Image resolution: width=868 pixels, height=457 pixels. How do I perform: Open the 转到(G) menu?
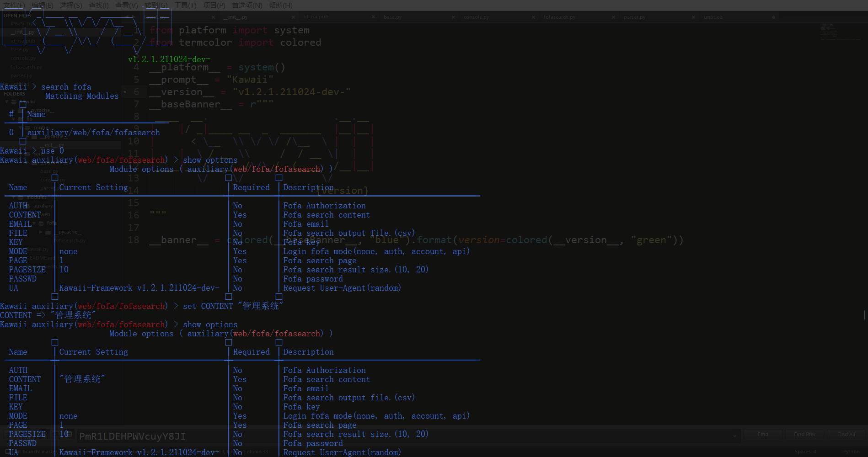pos(156,5)
